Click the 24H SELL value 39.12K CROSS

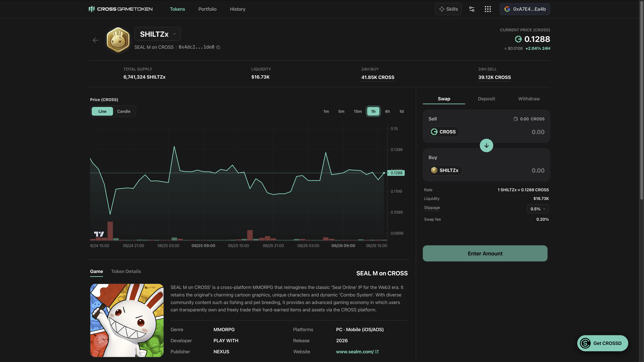(495, 77)
